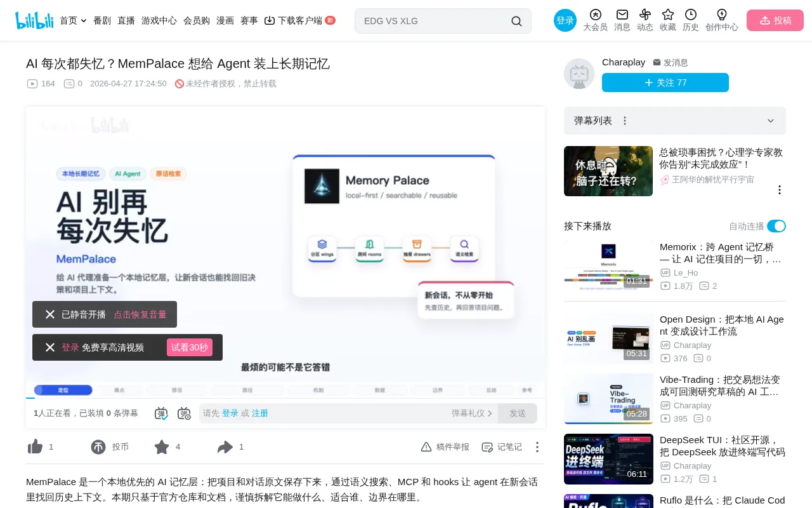Click the share arrow icon
This screenshot has height=508, width=812.
point(225,447)
